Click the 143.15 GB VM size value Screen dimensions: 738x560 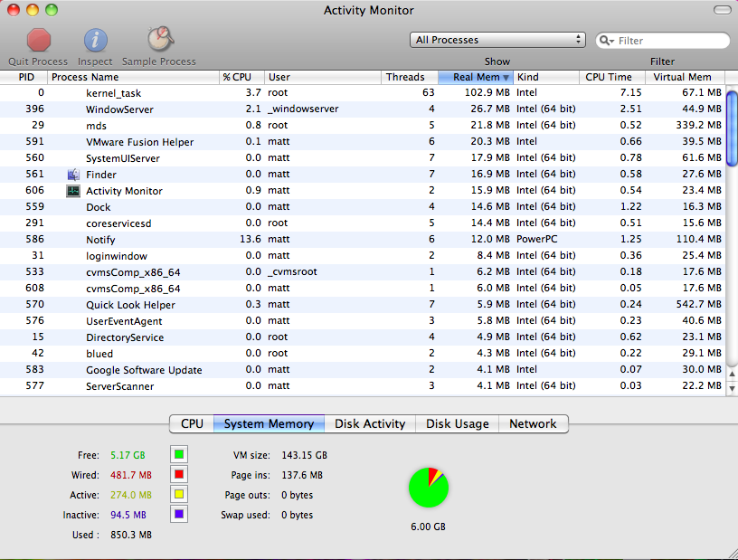coord(304,455)
